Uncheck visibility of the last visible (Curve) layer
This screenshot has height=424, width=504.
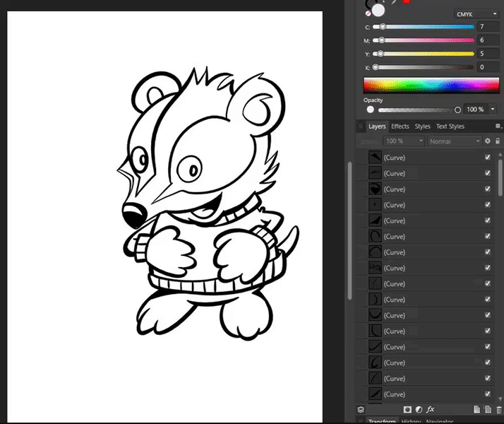point(488,394)
